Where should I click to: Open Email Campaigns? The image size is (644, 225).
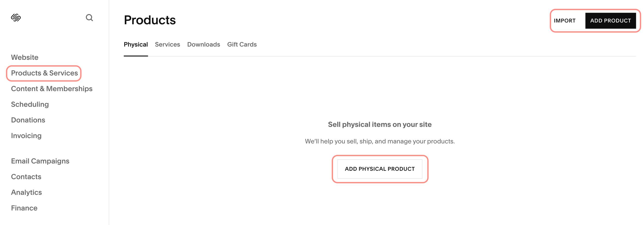tap(40, 161)
